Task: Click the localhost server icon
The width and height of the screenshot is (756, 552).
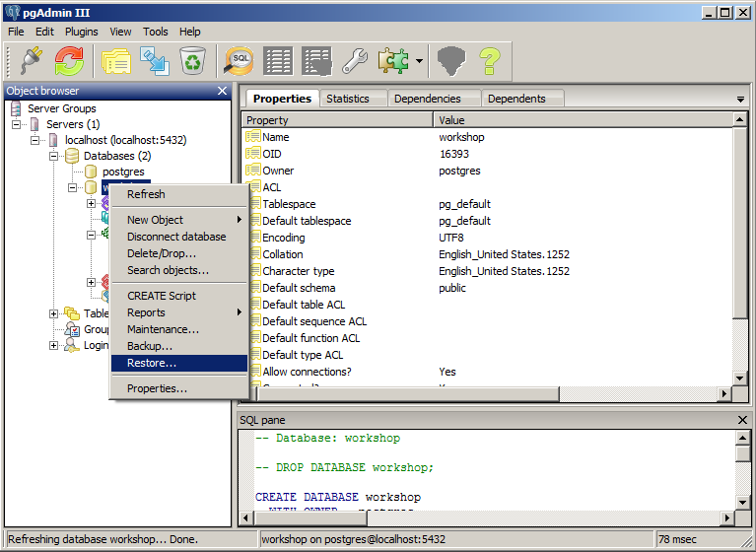Action: pyautogui.click(x=53, y=140)
